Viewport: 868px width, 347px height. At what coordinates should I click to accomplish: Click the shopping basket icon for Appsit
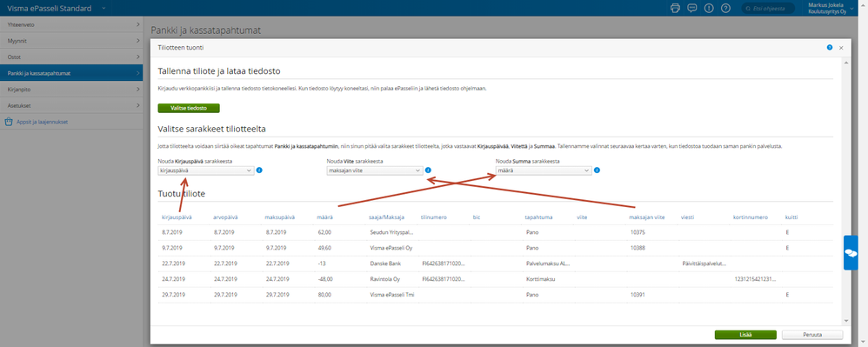9,122
